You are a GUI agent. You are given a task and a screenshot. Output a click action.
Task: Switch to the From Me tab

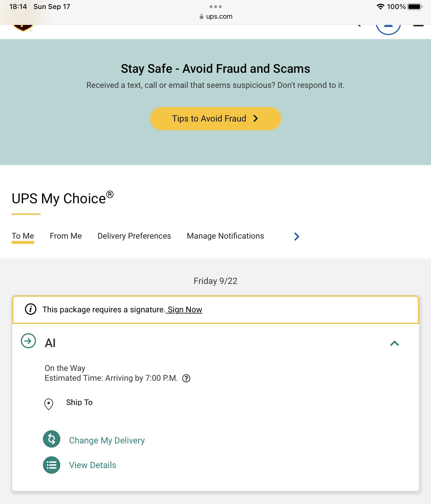pos(66,236)
